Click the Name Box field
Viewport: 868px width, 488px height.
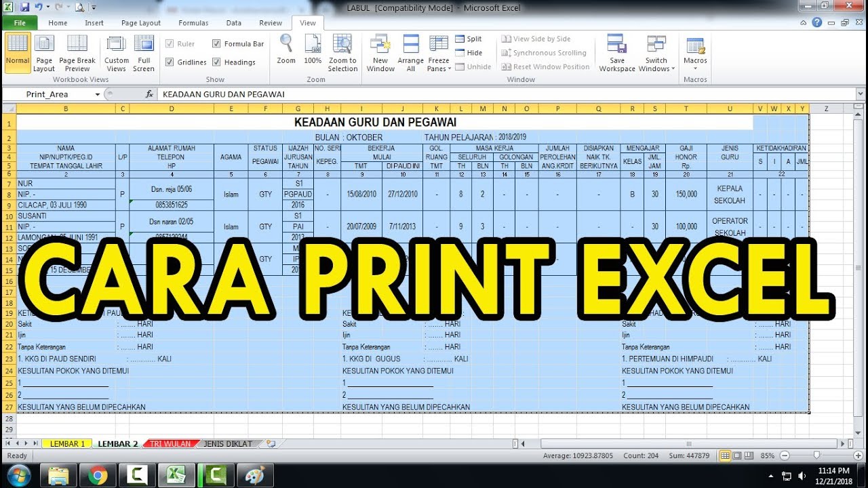pyautogui.click(x=47, y=94)
